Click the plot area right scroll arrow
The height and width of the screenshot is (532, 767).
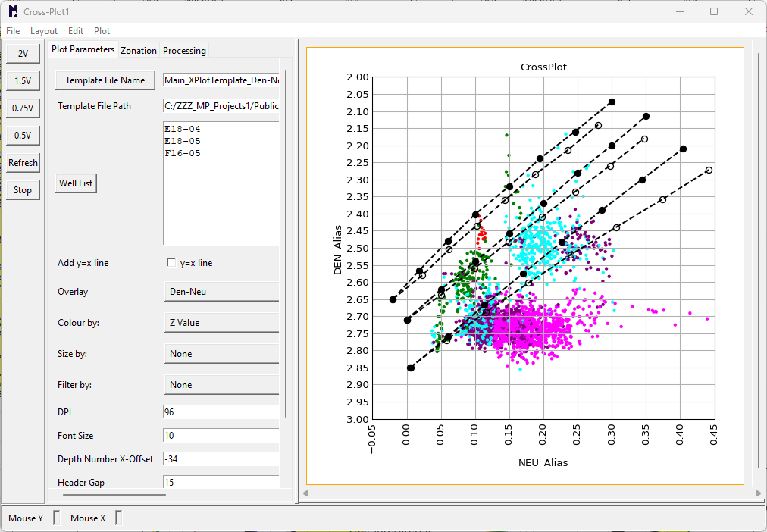click(x=759, y=493)
